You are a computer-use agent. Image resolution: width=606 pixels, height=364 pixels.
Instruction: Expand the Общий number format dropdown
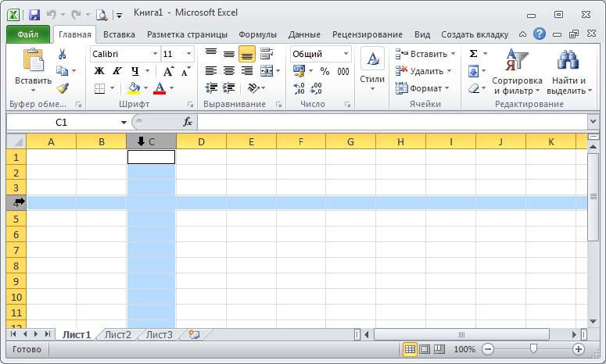[x=346, y=54]
